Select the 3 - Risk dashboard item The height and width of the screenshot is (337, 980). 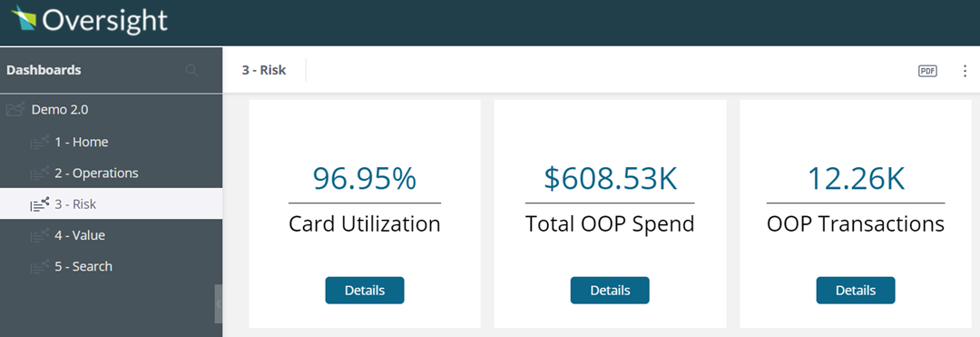pos(112,203)
